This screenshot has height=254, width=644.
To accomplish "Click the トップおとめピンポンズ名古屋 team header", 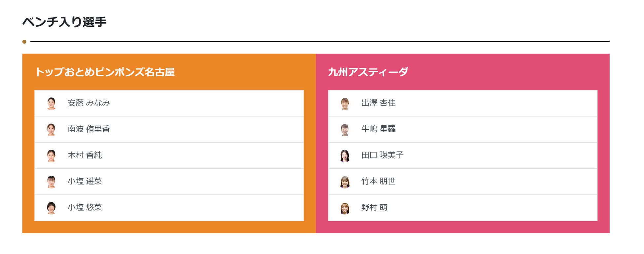I will tap(105, 72).
